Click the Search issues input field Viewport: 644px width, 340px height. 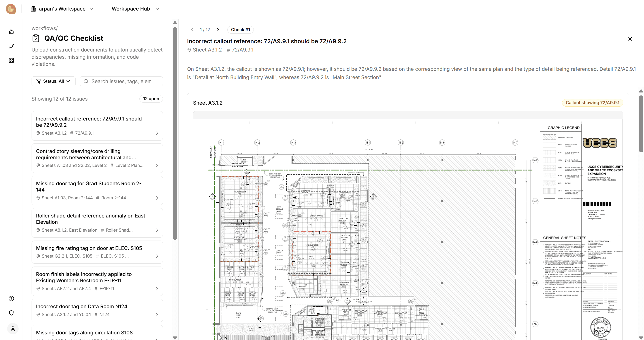pyautogui.click(x=122, y=81)
